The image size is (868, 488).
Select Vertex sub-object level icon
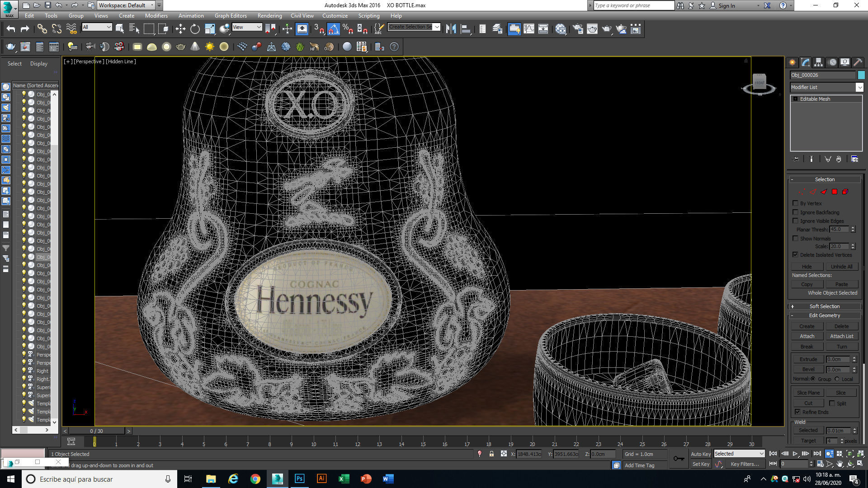pyautogui.click(x=802, y=192)
